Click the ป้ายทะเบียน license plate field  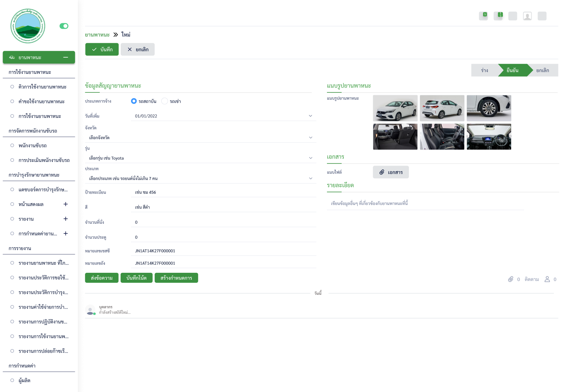click(223, 192)
